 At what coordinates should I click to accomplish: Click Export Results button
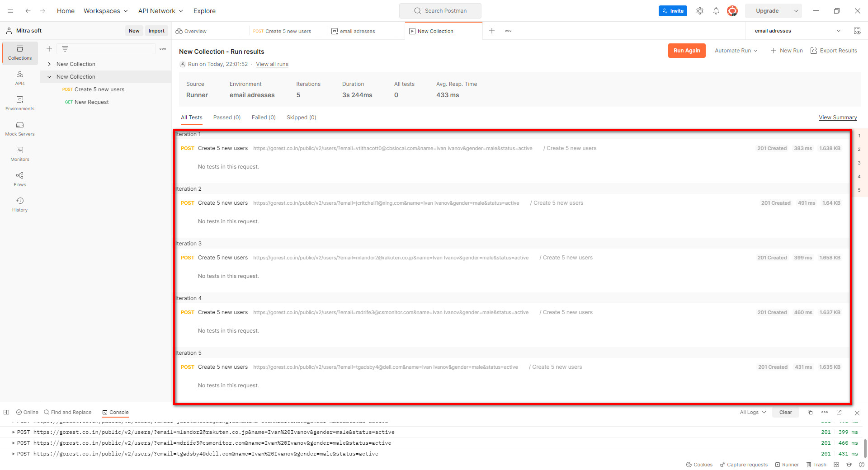click(834, 51)
